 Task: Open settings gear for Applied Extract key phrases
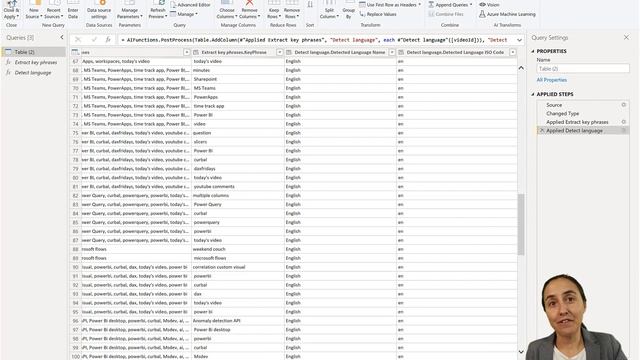624,122
